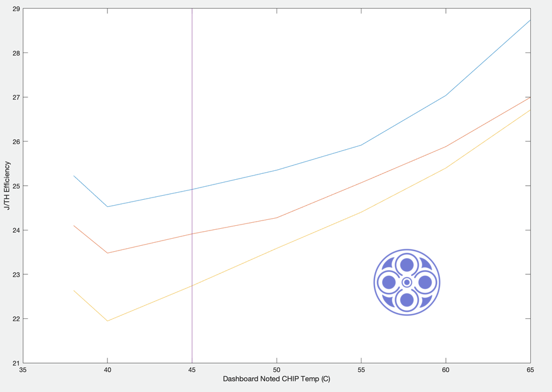Click x-axis tick label 45
552x392 pixels.
tap(192, 370)
